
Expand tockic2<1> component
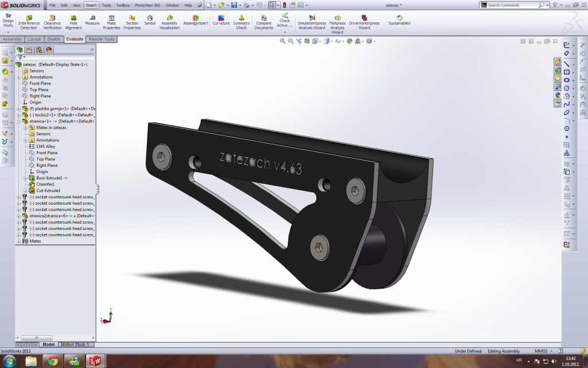(x=19, y=115)
